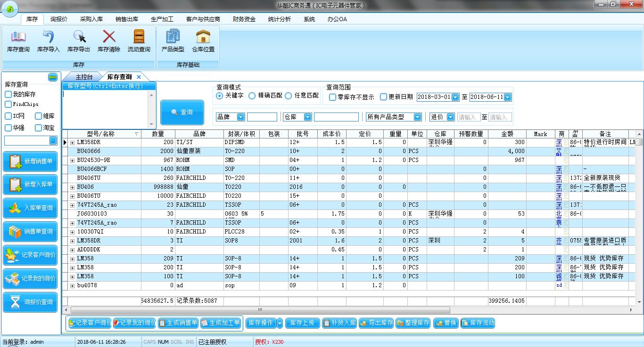Open the 2018-06-11 end date picker
644x347 pixels.
tap(507, 97)
